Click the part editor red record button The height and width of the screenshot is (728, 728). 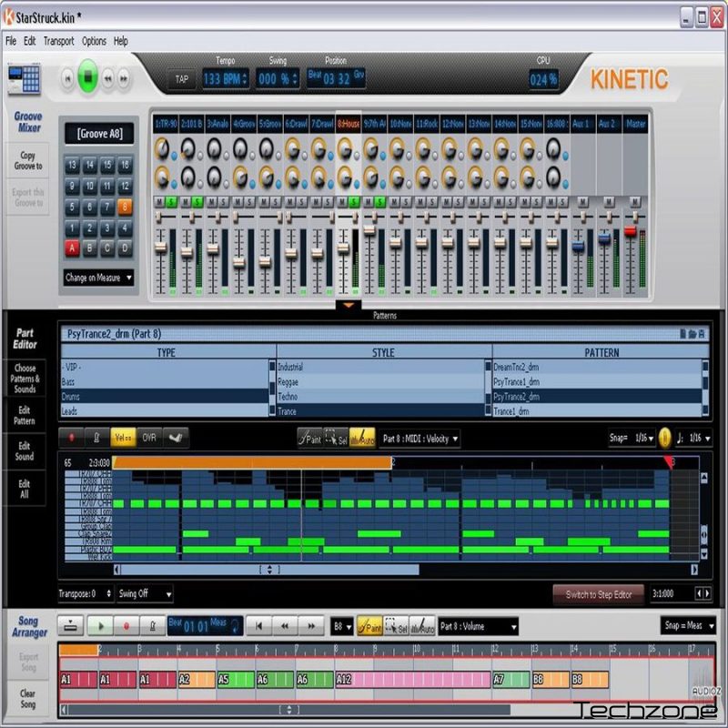71,438
